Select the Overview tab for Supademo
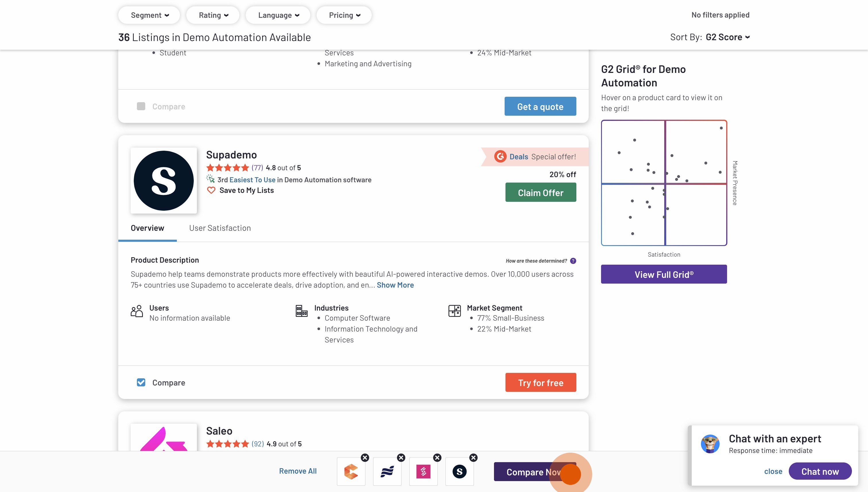 (147, 228)
